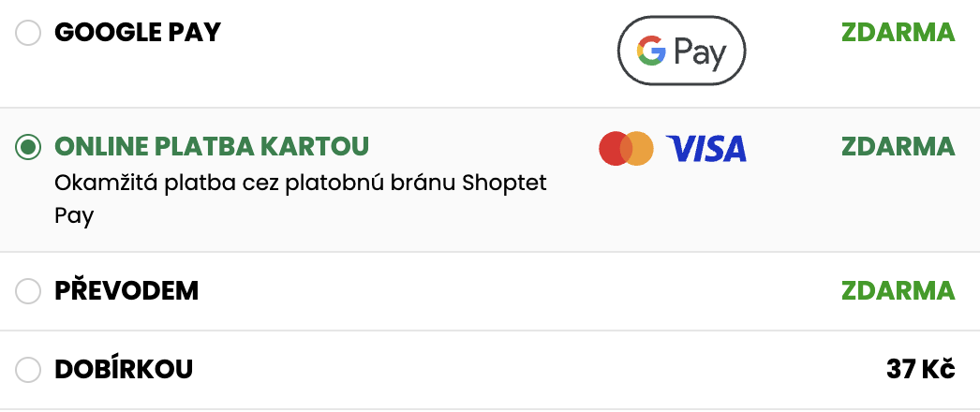
Task: Click 'Pay' on the description's second line
Action: point(75,214)
